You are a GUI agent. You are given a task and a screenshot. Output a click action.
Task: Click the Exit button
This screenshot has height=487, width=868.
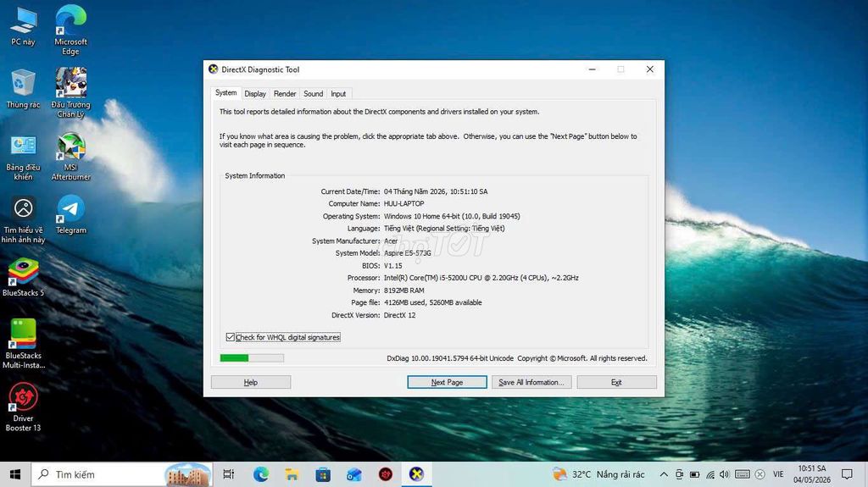(617, 383)
